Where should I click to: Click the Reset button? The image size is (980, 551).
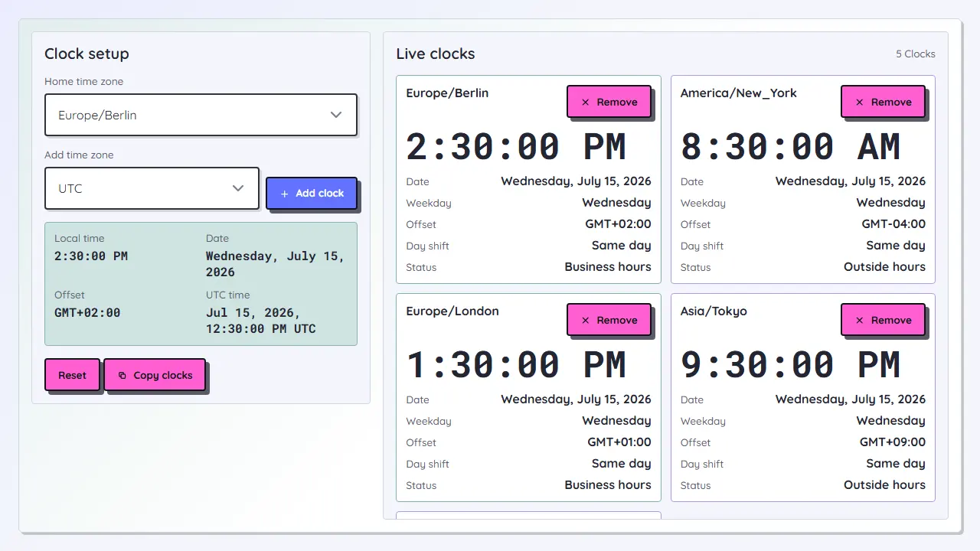[x=72, y=375]
